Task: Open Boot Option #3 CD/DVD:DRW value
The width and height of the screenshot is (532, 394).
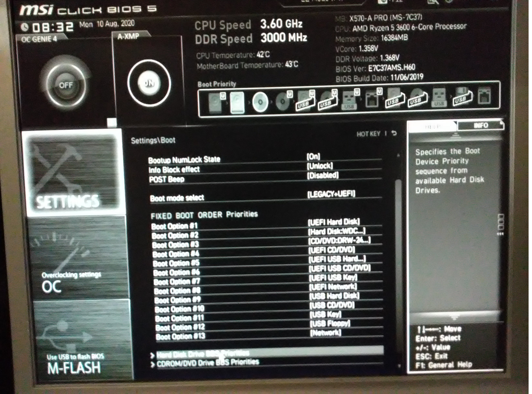Action: click(x=339, y=240)
